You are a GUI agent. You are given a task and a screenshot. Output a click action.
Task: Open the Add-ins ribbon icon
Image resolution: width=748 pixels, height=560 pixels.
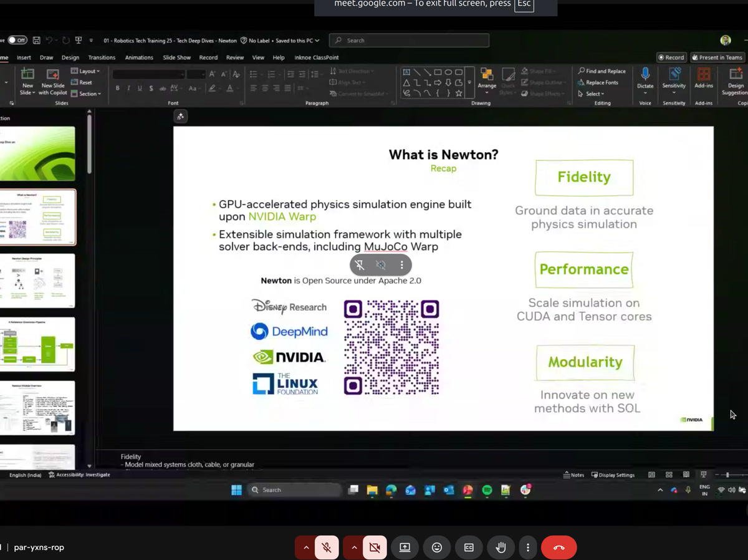coord(704,75)
